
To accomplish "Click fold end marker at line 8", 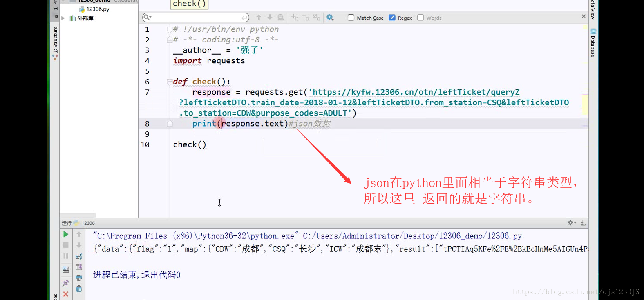I will click(x=170, y=124).
